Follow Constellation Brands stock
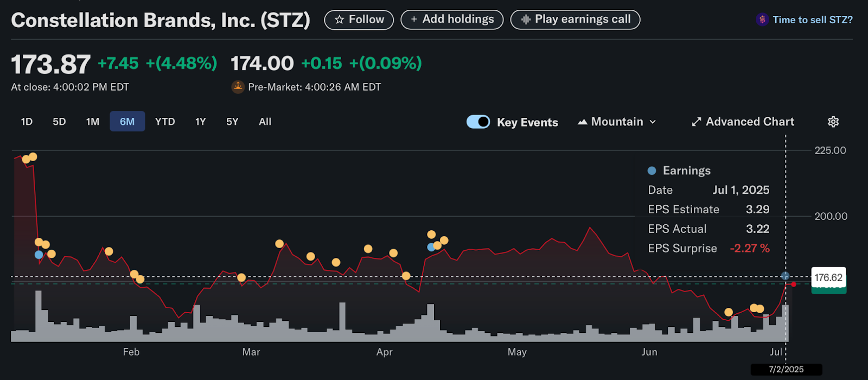The height and width of the screenshot is (380, 868). [x=359, y=20]
